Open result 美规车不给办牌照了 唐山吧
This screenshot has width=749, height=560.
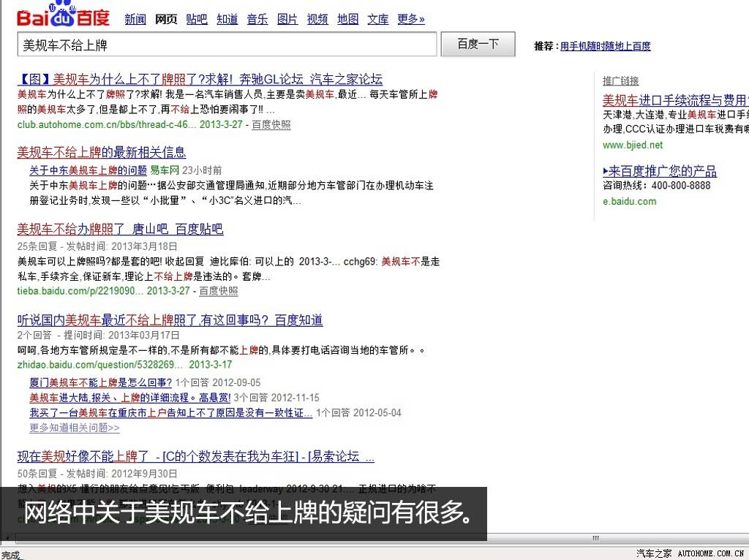[x=121, y=229]
